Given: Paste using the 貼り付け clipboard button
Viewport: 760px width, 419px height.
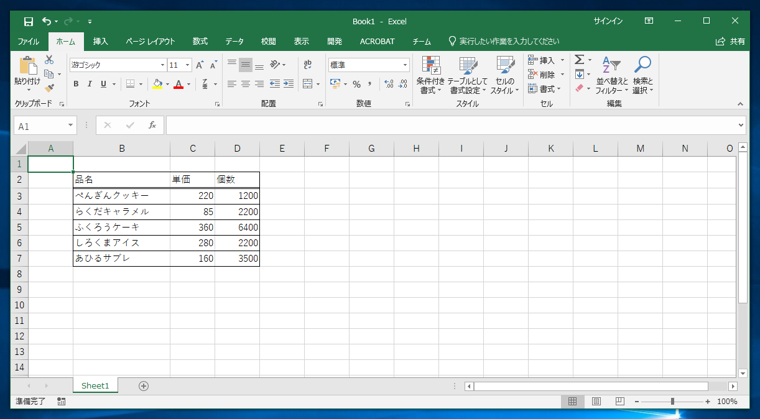Looking at the screenshot, I should pos(27,74).
